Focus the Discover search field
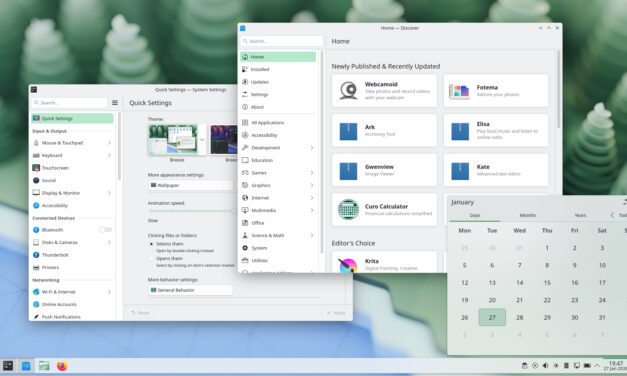 coord(282,41)
